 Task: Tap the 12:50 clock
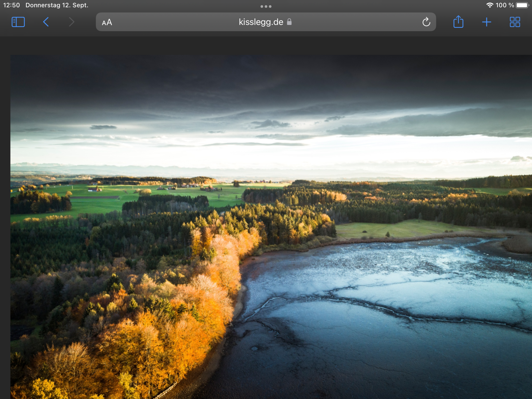12,5
